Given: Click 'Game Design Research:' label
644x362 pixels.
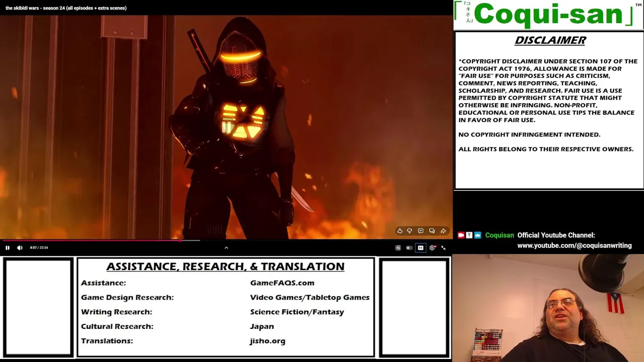Looking at the screenshot, I should (x=127, y=297).
